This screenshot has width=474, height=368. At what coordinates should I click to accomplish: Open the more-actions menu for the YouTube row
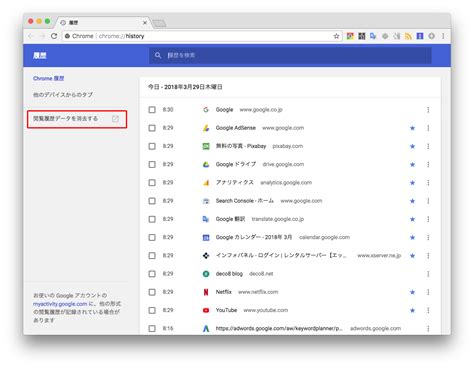(x=428, y=310)
